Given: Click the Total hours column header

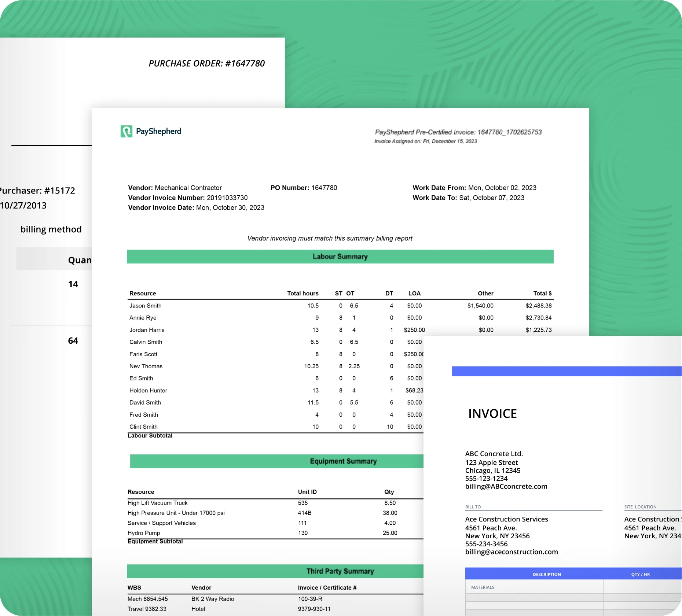Looking at the screenshot, I should (302, 293).
